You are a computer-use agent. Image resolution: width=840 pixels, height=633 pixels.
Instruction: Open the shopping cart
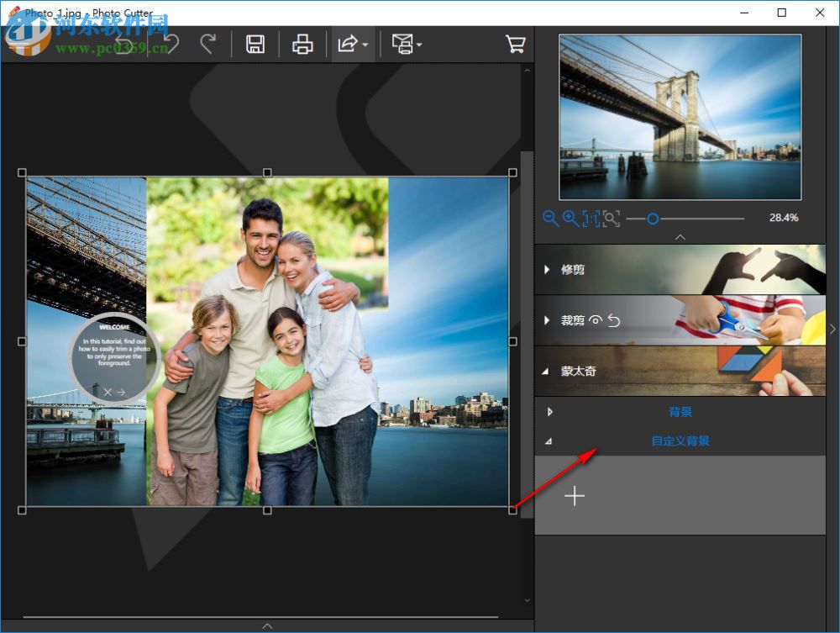[x=516, y=44]
